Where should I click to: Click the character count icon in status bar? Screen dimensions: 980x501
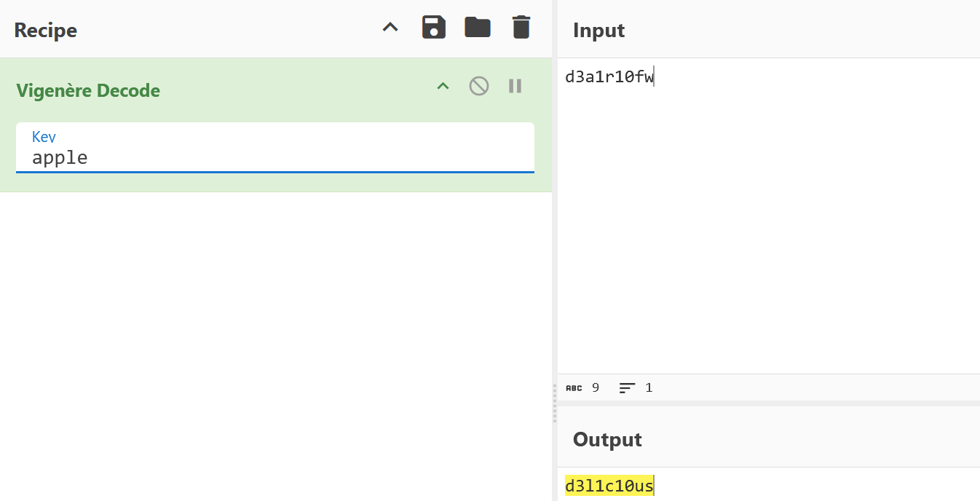(574, 388)
